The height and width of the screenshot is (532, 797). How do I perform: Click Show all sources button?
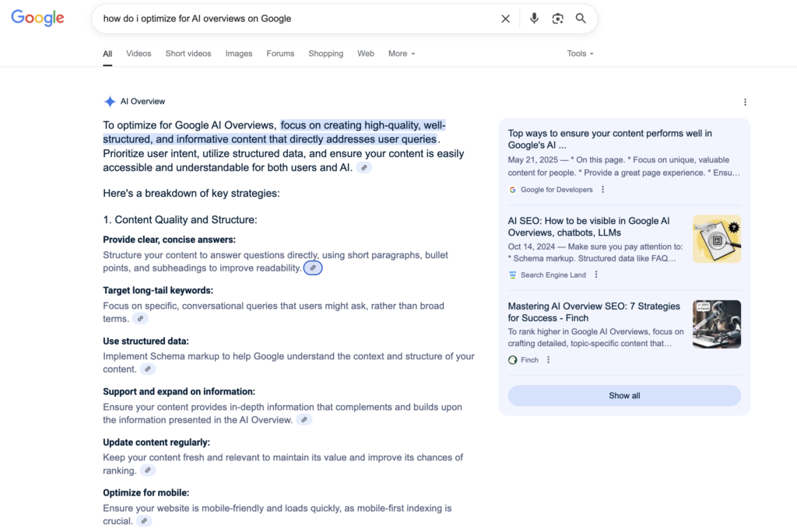point(624,395)
